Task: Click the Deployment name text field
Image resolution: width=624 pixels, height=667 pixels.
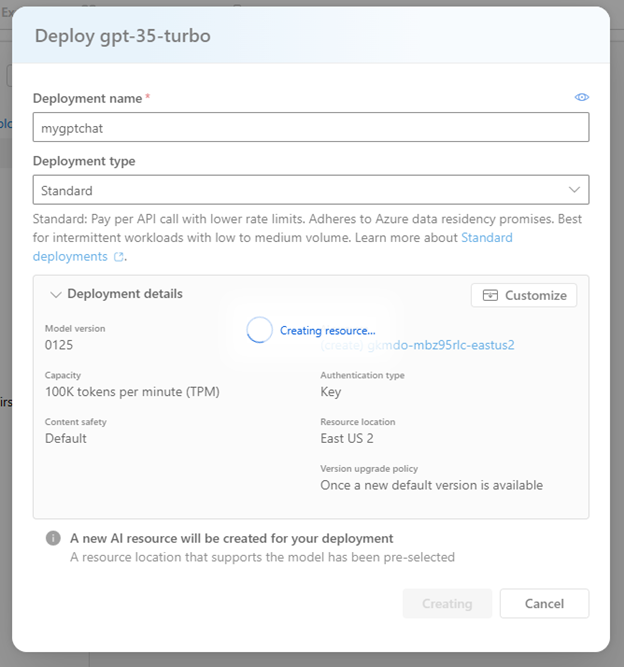Action: (x=310, y=127)
